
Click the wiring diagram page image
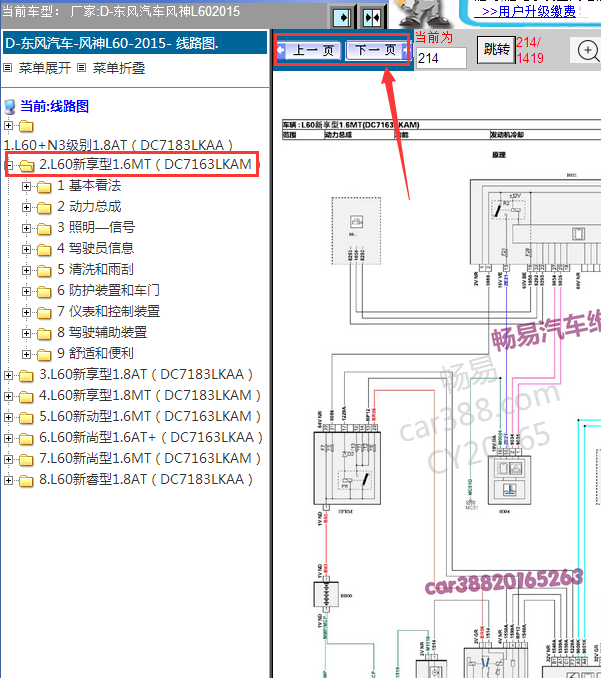(x=441, y=397)
